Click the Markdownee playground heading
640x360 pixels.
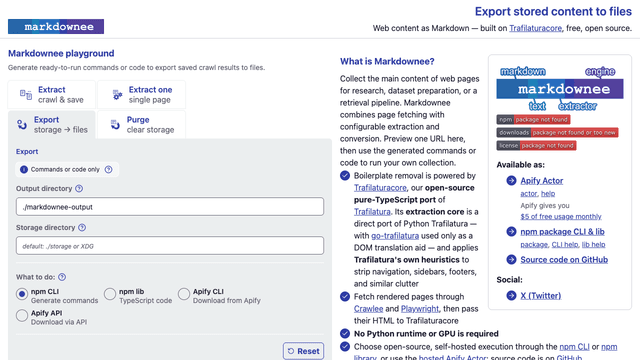[x=61, y=53]
